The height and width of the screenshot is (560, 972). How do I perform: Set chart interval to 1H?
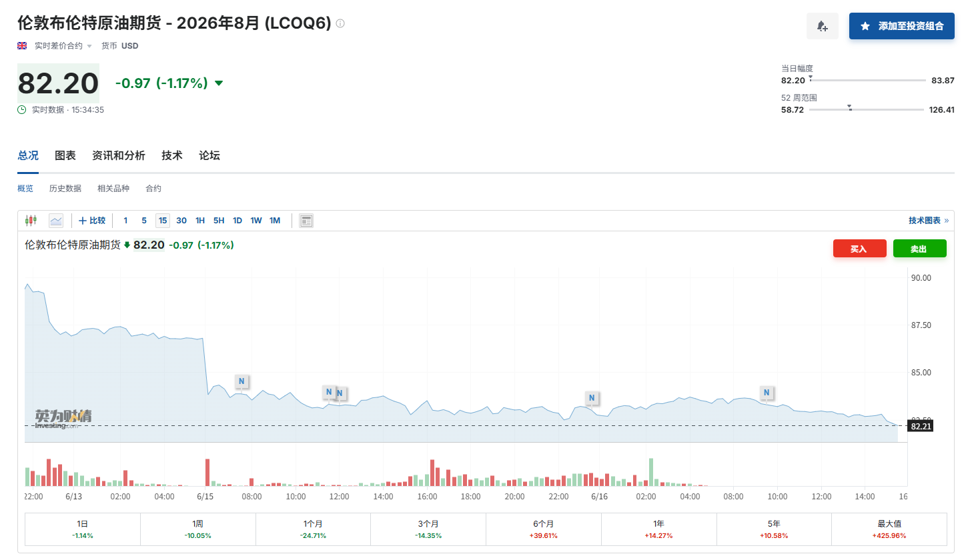tap(200, 221)
